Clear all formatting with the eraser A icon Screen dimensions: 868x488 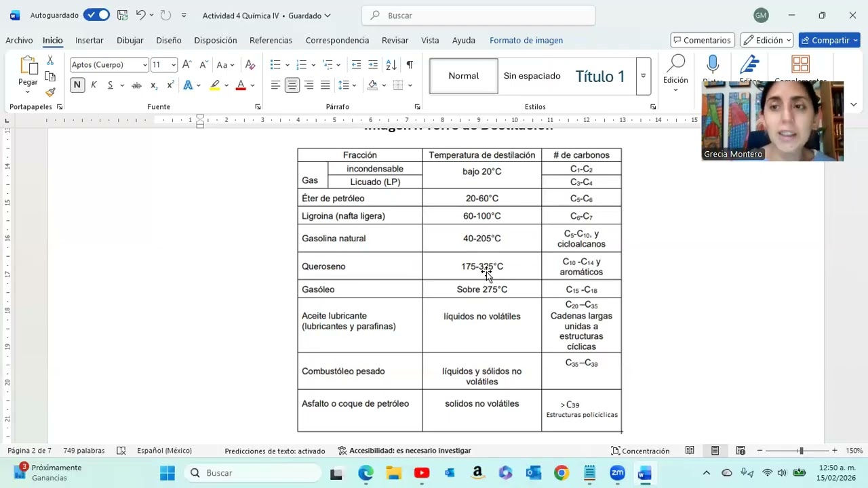point(250,64)
